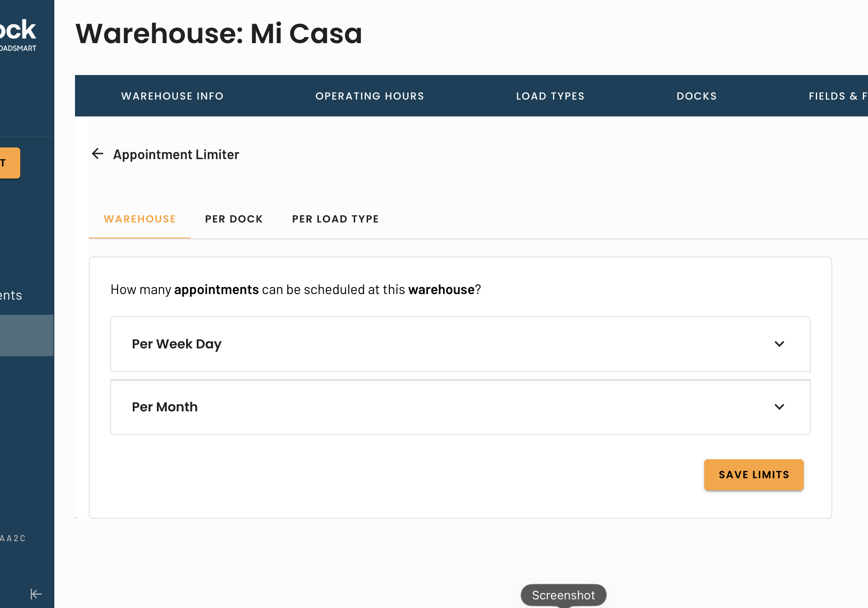Select the Per Load Type sub-tab
Viewport: 868px width, 608px height.
(335, 219)
